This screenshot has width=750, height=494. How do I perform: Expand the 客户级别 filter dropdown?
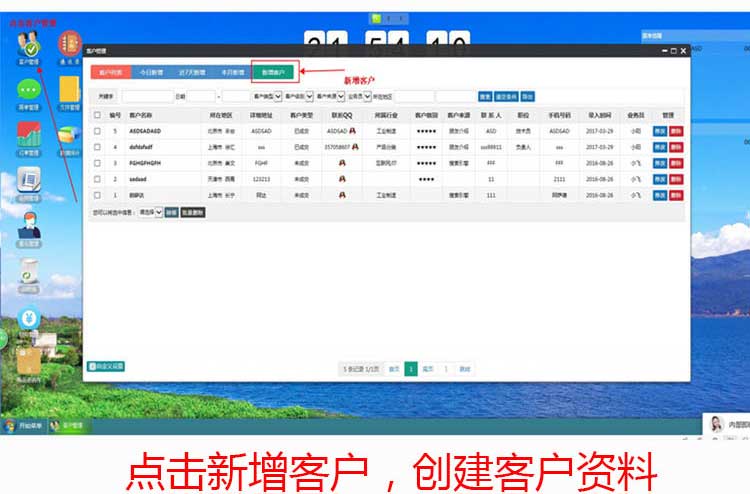click(299, 97)
